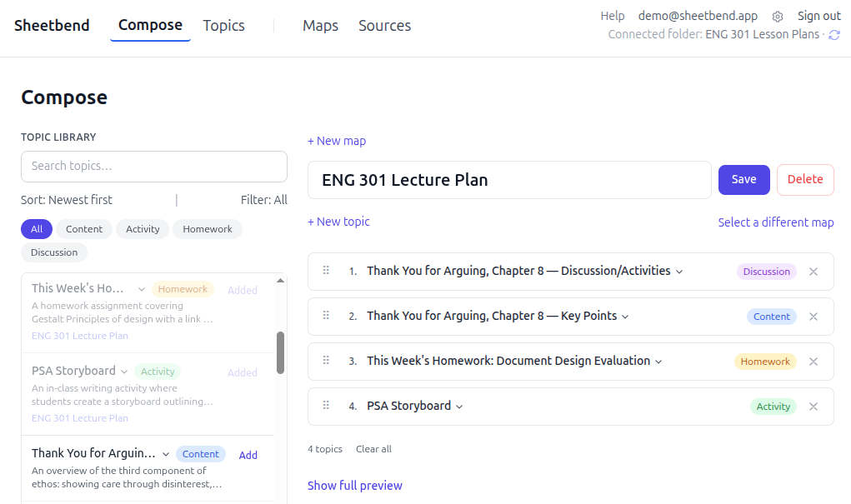
Task: Grab drag handle for Key Points topic row
Action: (326, 315)
